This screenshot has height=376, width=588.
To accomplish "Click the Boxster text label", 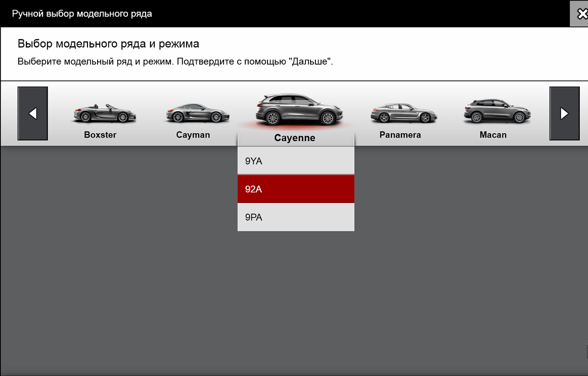I will tap(100, 135).
